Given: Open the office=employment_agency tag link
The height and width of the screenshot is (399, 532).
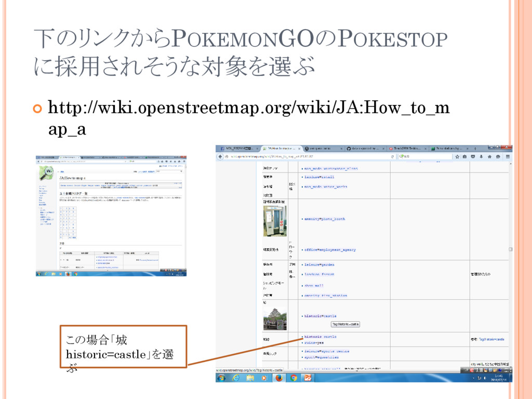Looking at the screenshot, I should click(x=330, y=250).
